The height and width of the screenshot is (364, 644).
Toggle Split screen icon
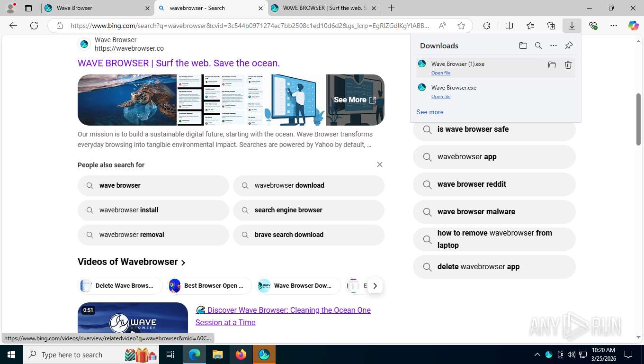509,26
